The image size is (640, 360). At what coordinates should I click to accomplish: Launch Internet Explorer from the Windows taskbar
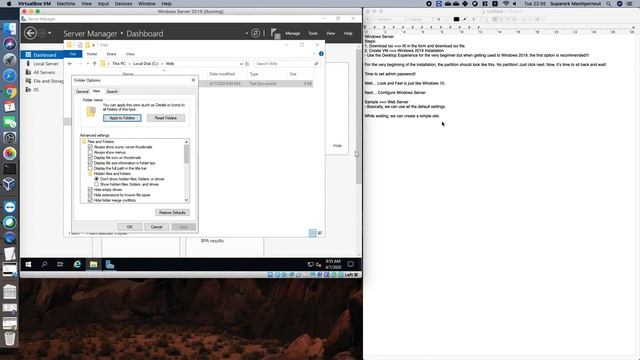77,264
